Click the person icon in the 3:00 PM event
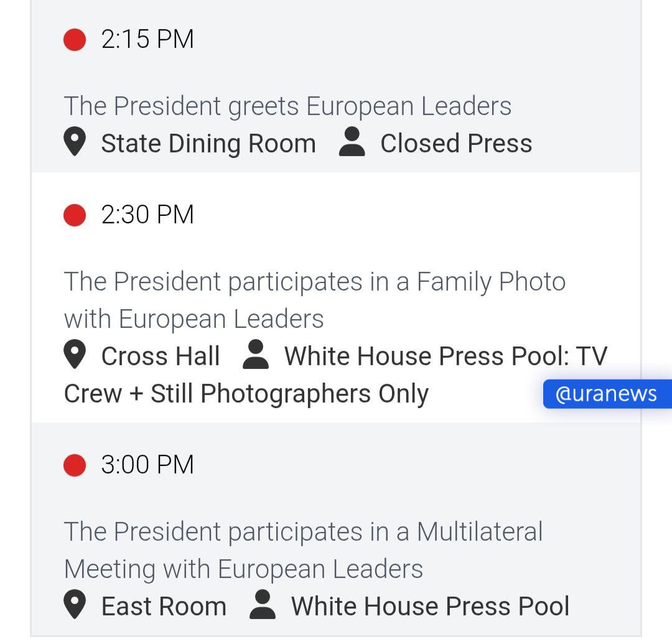Image resolution: width=672 pixels, height=644 pixels. [263, 604]
